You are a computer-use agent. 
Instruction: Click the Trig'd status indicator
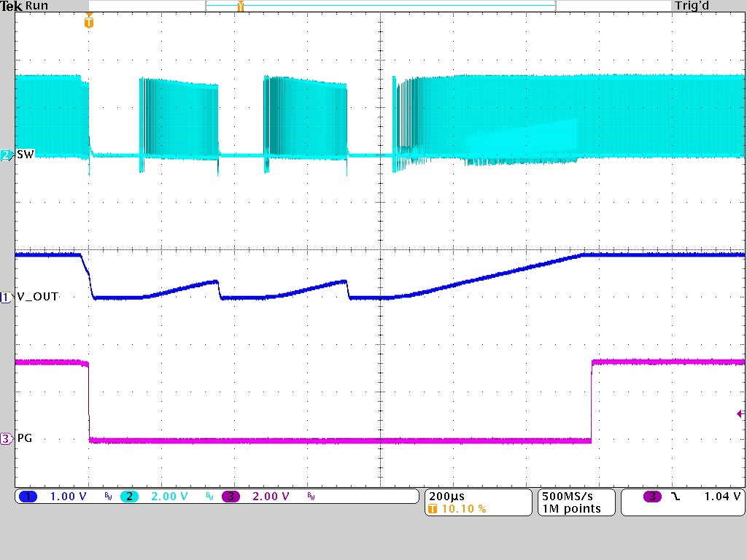[691, 5]
